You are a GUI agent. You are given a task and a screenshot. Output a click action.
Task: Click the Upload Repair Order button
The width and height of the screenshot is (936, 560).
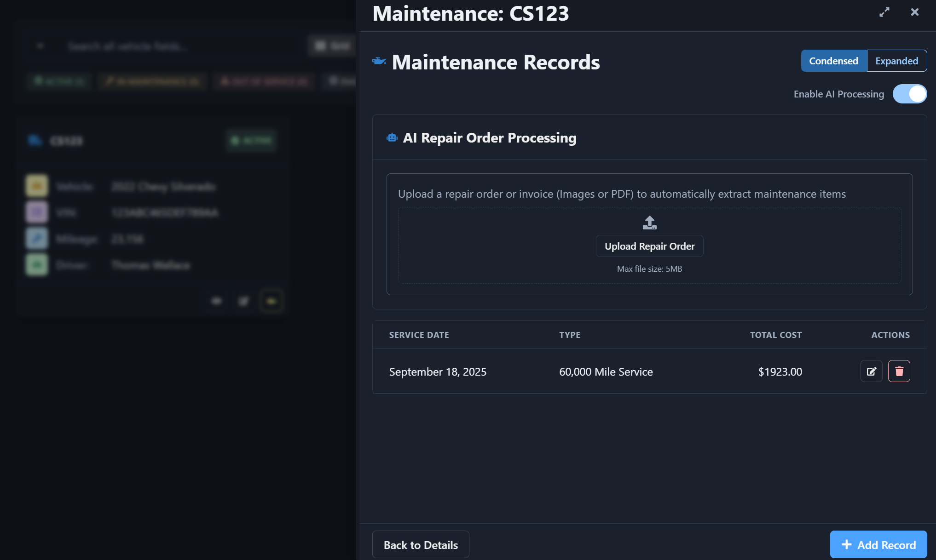(x=649, y=246)
